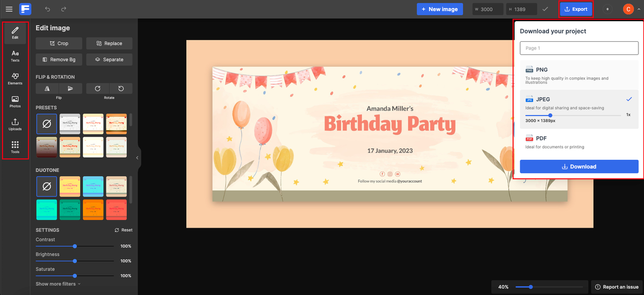Click the canvas height field
The image size is (644, 295).
[522, 9]
